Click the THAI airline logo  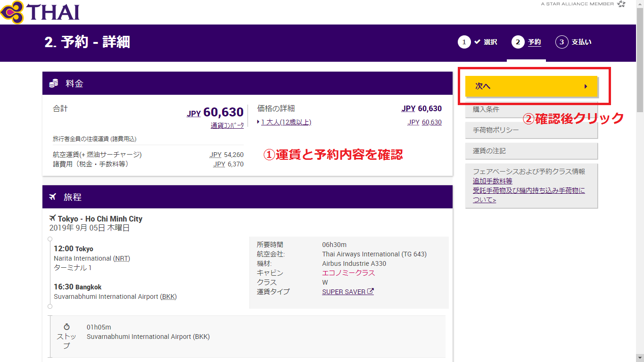(40, 12)
